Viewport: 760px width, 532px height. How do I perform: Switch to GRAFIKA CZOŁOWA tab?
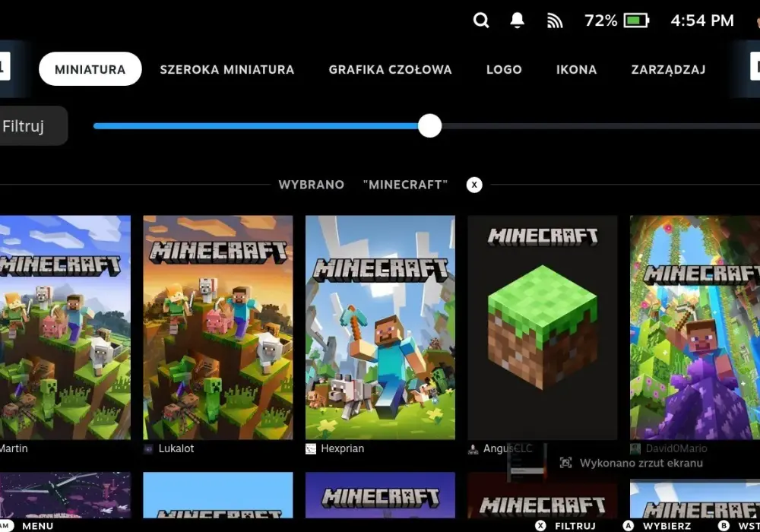tap(390, 69)
